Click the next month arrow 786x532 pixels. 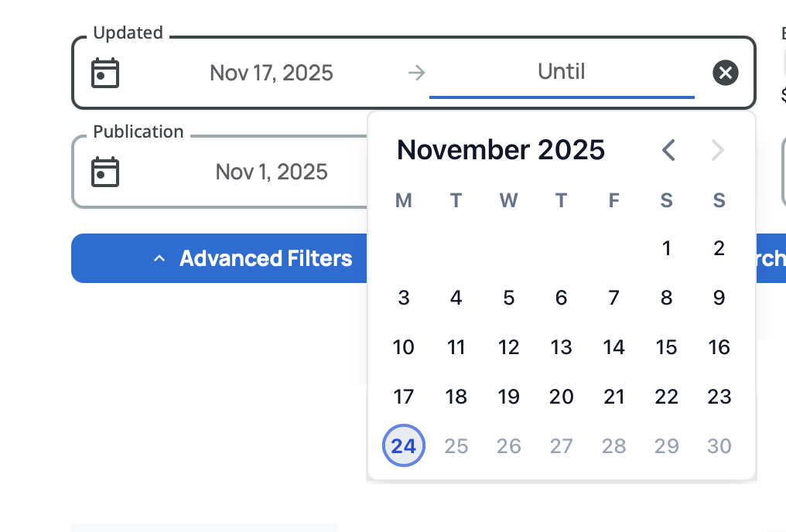[718, 150]
